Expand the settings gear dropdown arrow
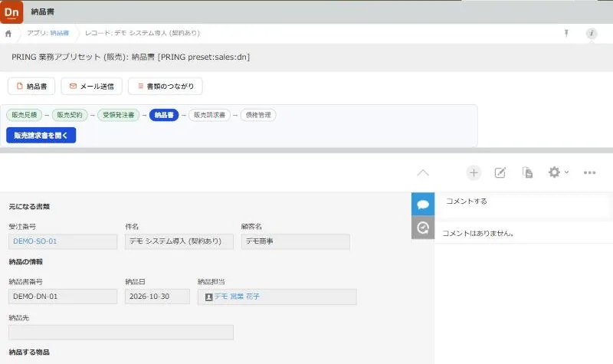Image resolution: width=613 pixels, height=364 pixels. (566, 172)
